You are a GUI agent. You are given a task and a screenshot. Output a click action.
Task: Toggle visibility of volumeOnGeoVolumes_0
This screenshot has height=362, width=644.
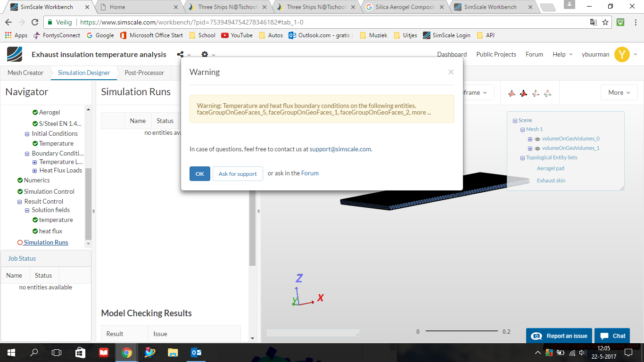pyautogui.click(x=537, y=139)
